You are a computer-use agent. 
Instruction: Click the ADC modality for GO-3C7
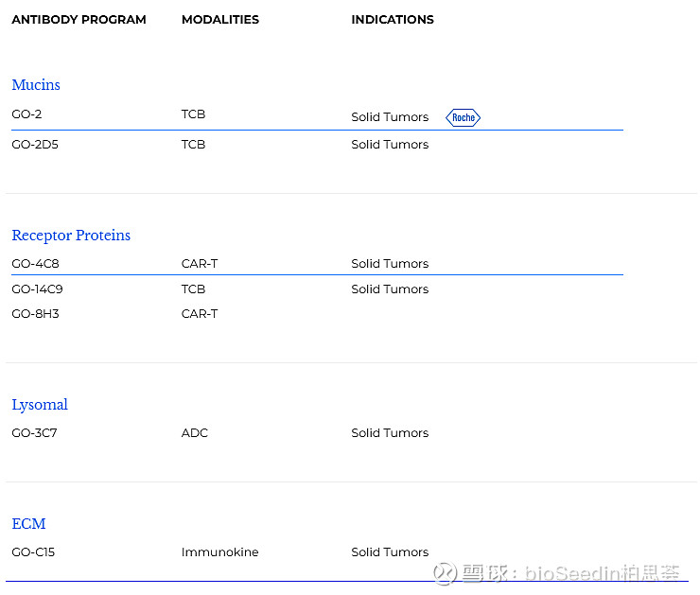pos(195,433)
